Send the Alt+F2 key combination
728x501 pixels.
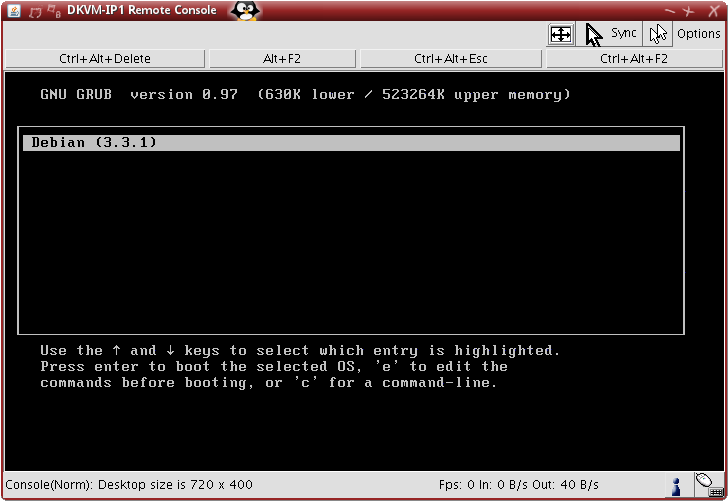(282, 59)
